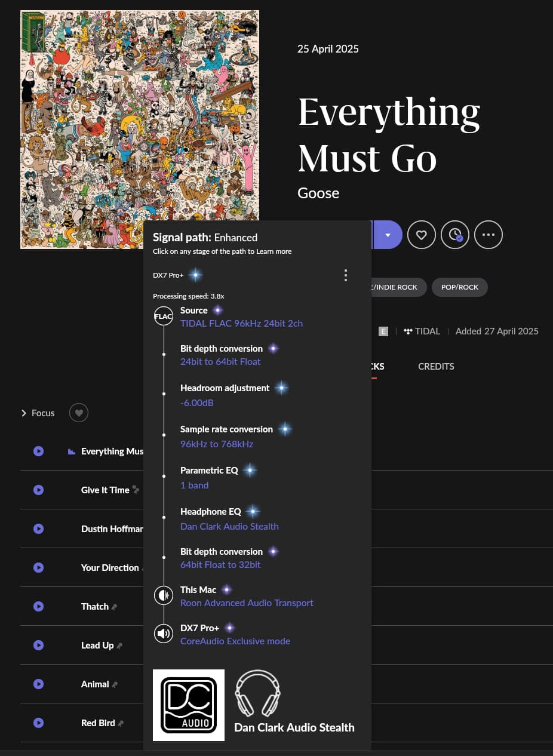Click the Dan Clark Audio Stealth link under Headphone EQ
The height and width of the screenshot is (756, 553).
pyautogui.click(x=229, y=527)
